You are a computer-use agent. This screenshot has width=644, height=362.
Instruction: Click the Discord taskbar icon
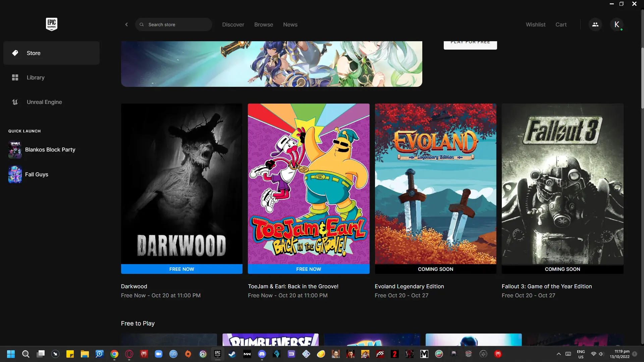pyautogui.click(x=261, y=353)
